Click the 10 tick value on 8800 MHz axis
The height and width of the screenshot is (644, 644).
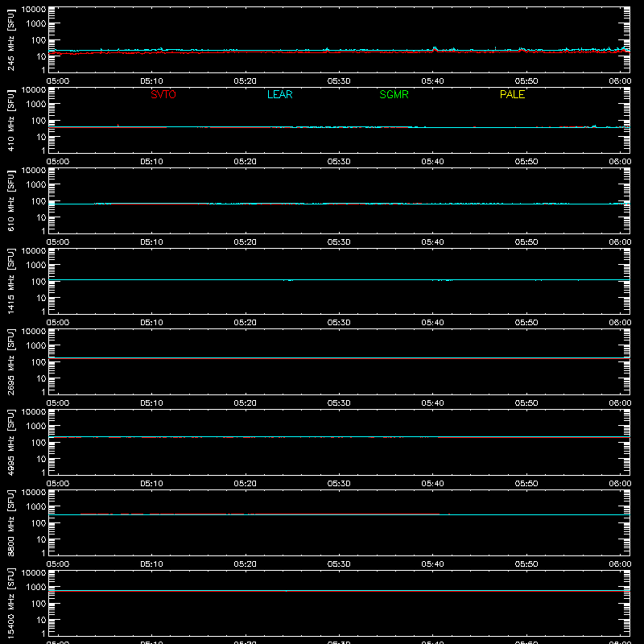pyautogui.click(x=41, y=539)
